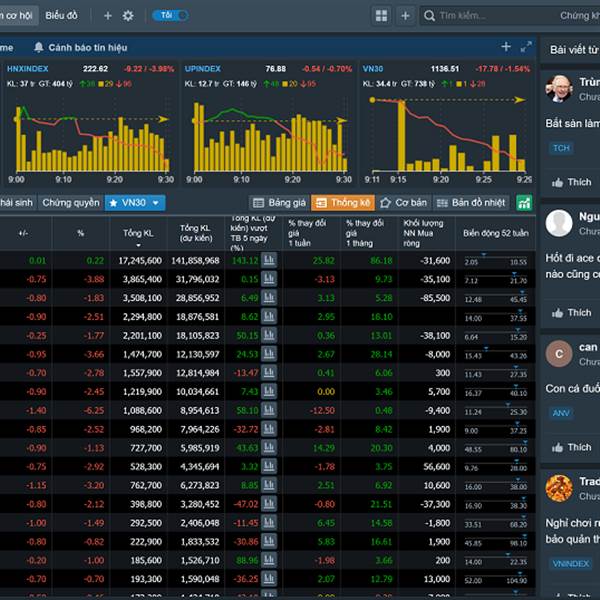Switch to the Biểu đồ tab
Viewport: 600px width, 600px height.
click(61, 16)
